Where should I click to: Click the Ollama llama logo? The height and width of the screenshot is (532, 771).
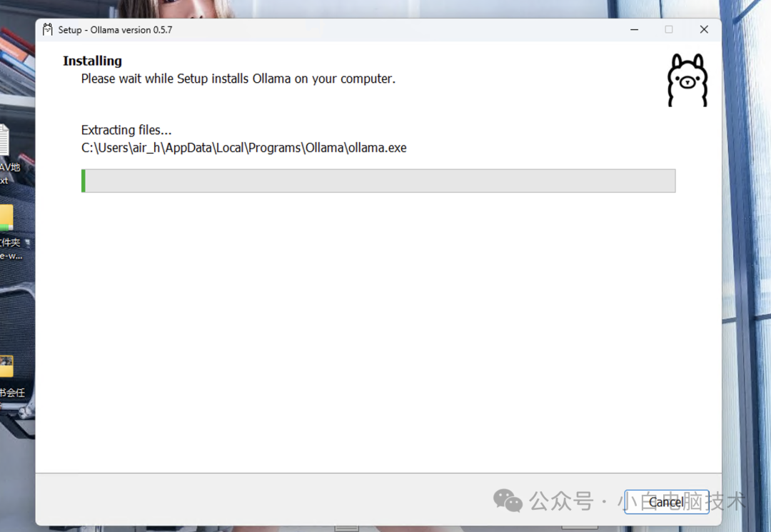coord(687,80)
